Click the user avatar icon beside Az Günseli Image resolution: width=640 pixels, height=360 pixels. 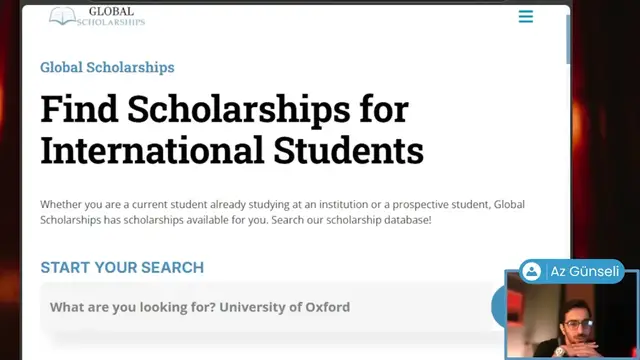[531, 271]
